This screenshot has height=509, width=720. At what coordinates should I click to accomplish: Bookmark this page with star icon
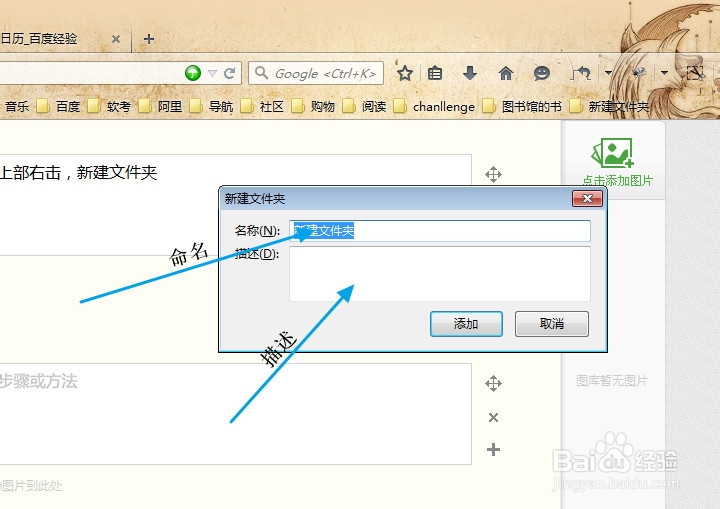405,73
